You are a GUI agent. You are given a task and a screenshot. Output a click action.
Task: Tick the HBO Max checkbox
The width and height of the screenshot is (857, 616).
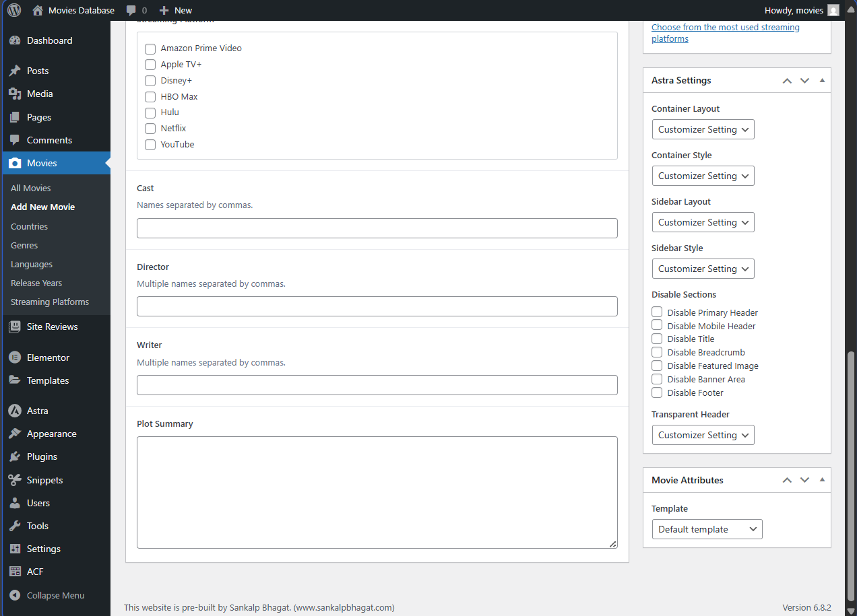(150, 97)
